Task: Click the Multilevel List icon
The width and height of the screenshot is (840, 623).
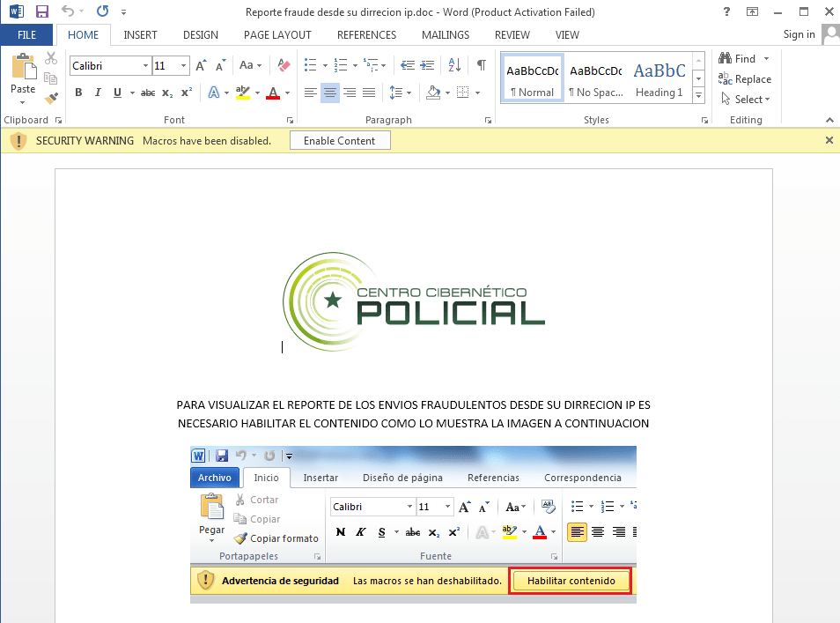Action: tap(371, 65)
